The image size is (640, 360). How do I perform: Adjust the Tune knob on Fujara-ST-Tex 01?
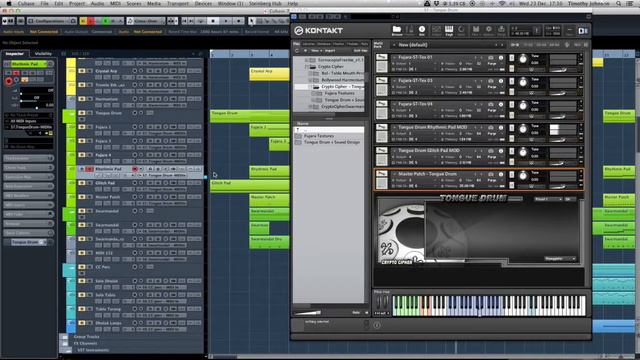click(x=523, y=60)
